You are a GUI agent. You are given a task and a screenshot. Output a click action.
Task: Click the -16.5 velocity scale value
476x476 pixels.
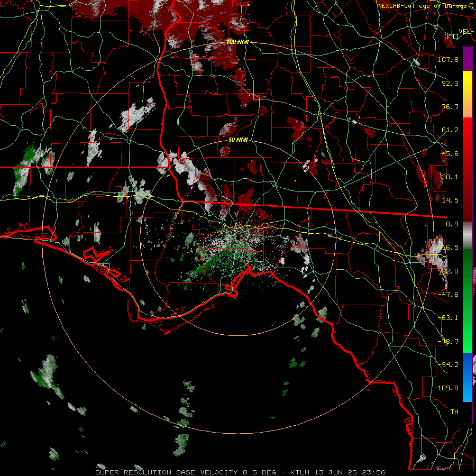point(448,248)
